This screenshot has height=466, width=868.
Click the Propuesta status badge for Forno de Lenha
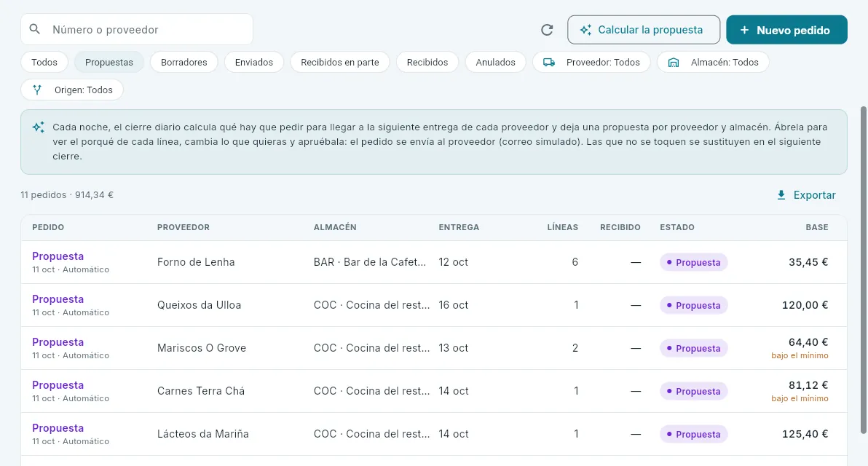694,262
